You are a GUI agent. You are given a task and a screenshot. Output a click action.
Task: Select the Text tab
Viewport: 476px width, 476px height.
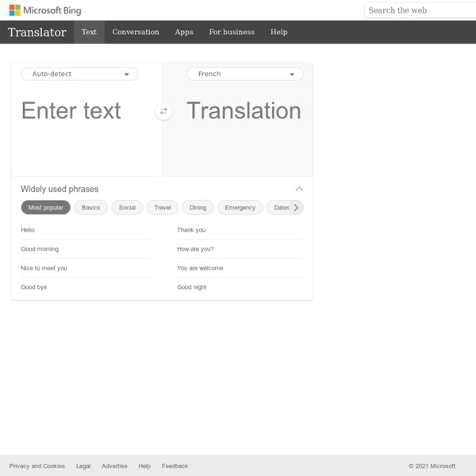(x=89, y=33)
